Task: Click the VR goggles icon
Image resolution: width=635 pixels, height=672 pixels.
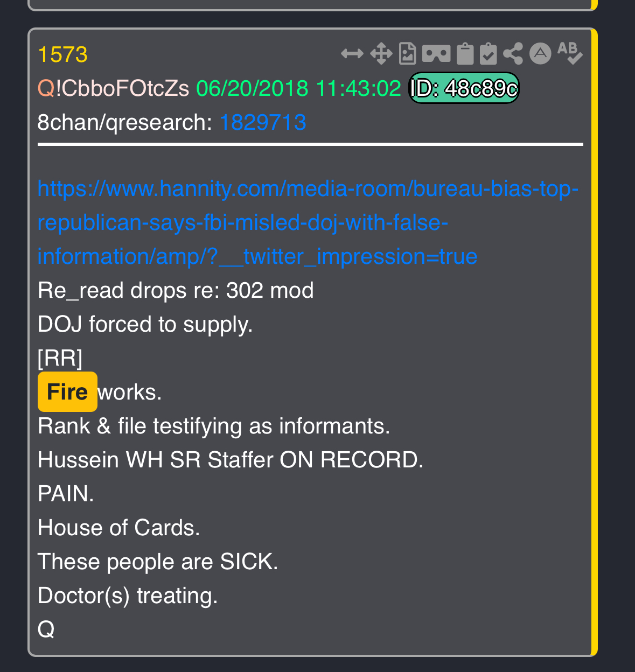Action: point(436,54)
